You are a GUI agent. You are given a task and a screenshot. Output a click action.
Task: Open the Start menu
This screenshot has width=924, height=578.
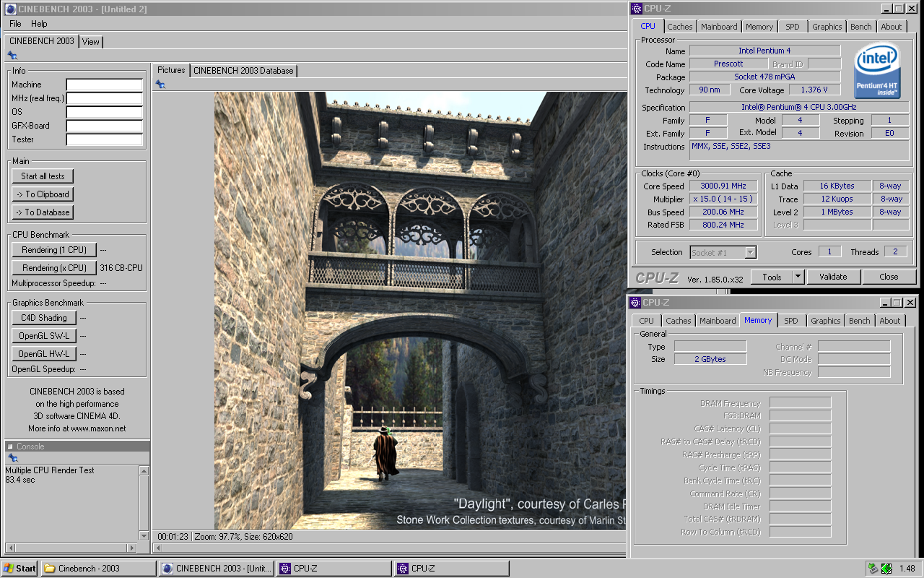[20, 569]
